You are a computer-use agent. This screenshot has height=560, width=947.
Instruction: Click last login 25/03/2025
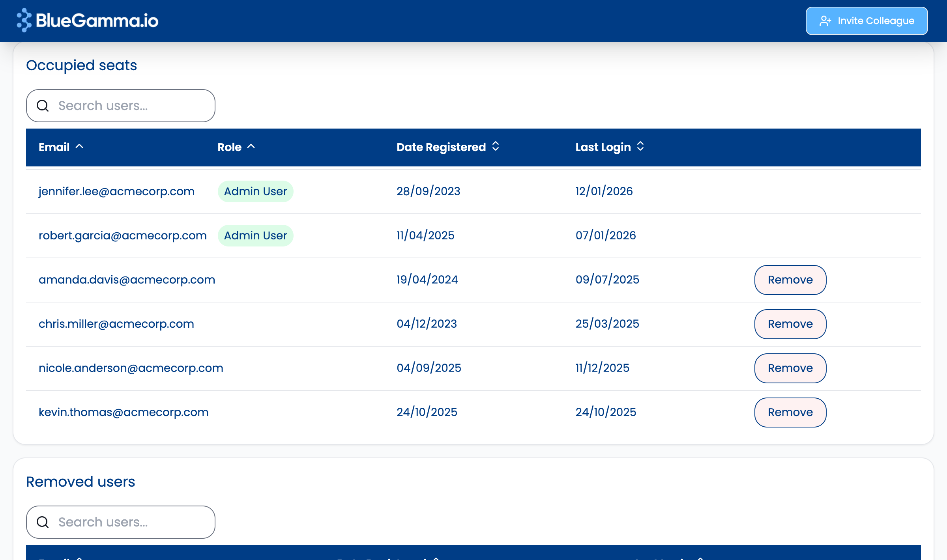tap(607, 324)
